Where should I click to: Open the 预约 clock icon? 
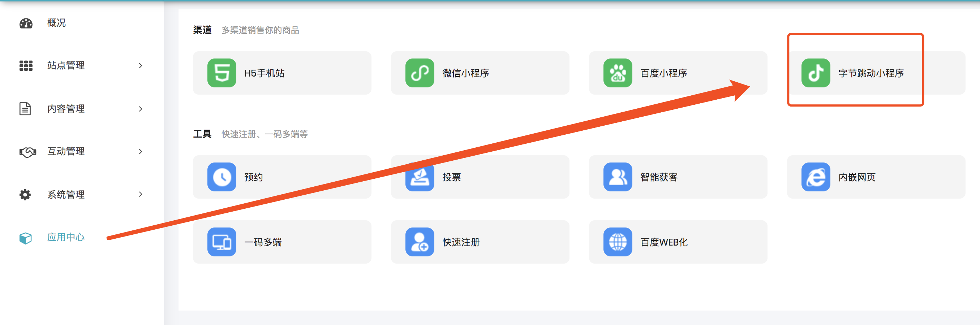click(x=222, y=177)
